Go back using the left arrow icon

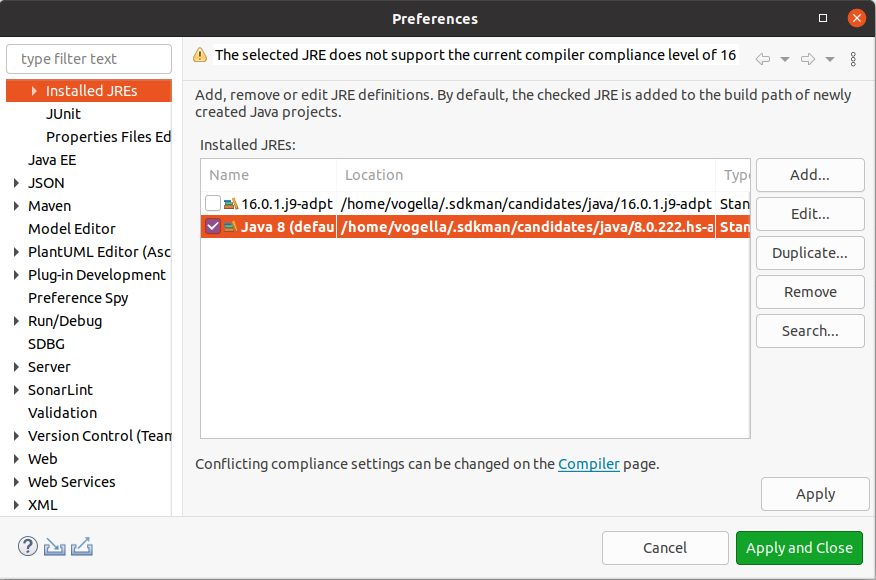click(763, 59)
